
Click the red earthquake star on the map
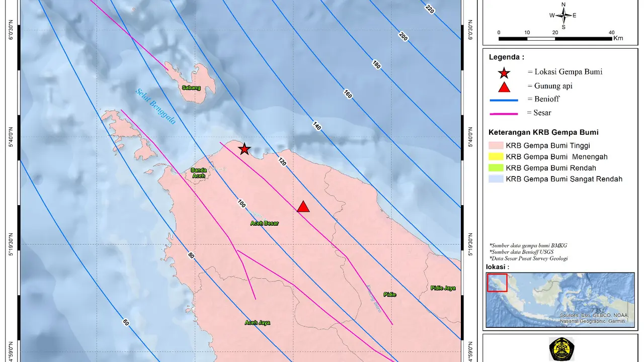pos(244,149)
